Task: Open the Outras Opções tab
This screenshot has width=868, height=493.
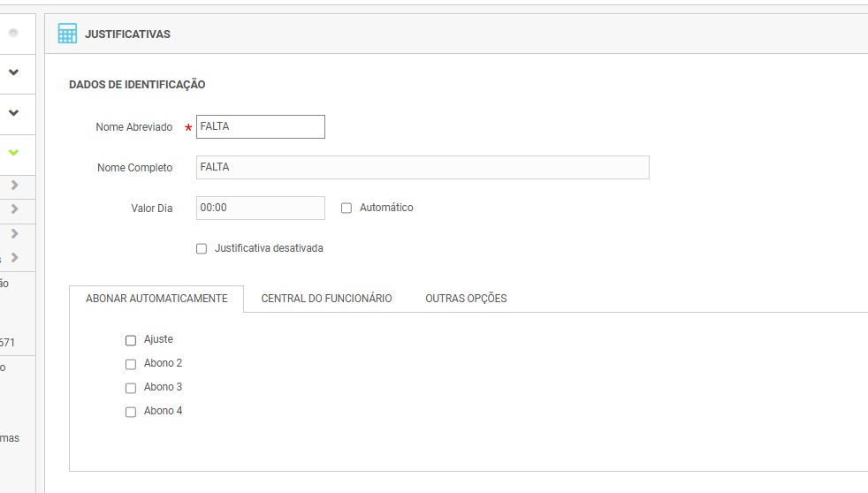Action: click(466, 299)
